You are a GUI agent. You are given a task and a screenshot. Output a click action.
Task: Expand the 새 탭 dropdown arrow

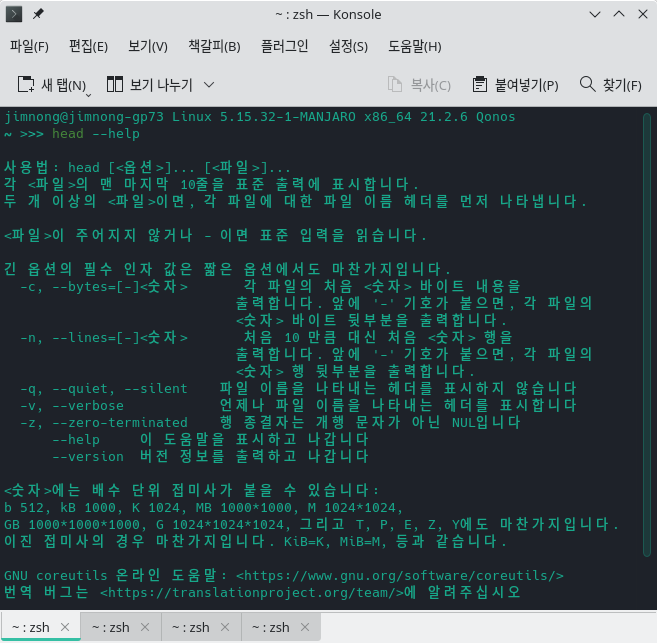tap(88, 96)
